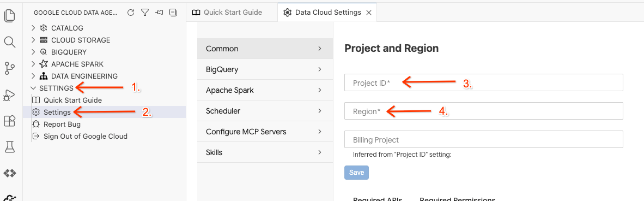Expand the BIGQUERY section chevron
This screenshot has height=201, width=644.
pyautogui.click(x=33, y=52)
